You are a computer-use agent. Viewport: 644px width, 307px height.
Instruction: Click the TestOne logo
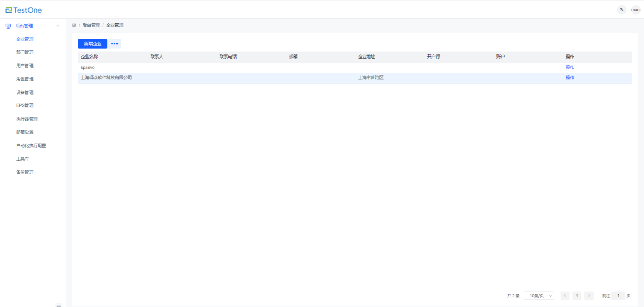pyautogui.click(x=24, y=10)
